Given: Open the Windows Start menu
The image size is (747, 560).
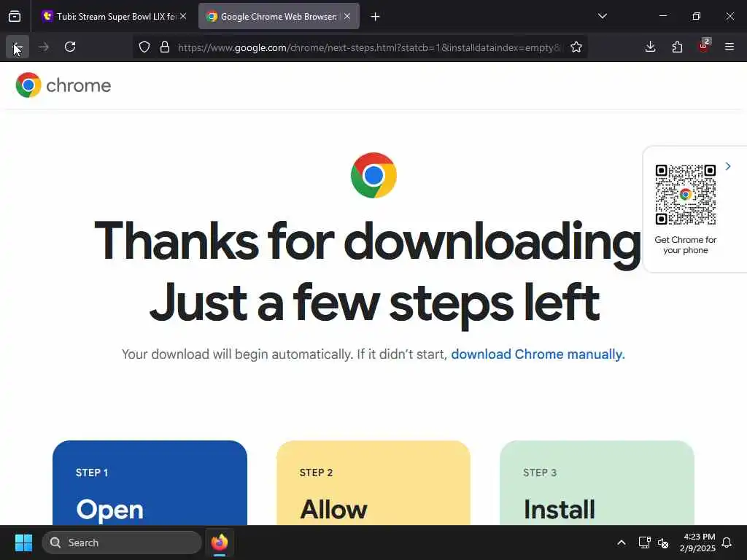Looking at the screenshot, I should [x=23, y=542].
